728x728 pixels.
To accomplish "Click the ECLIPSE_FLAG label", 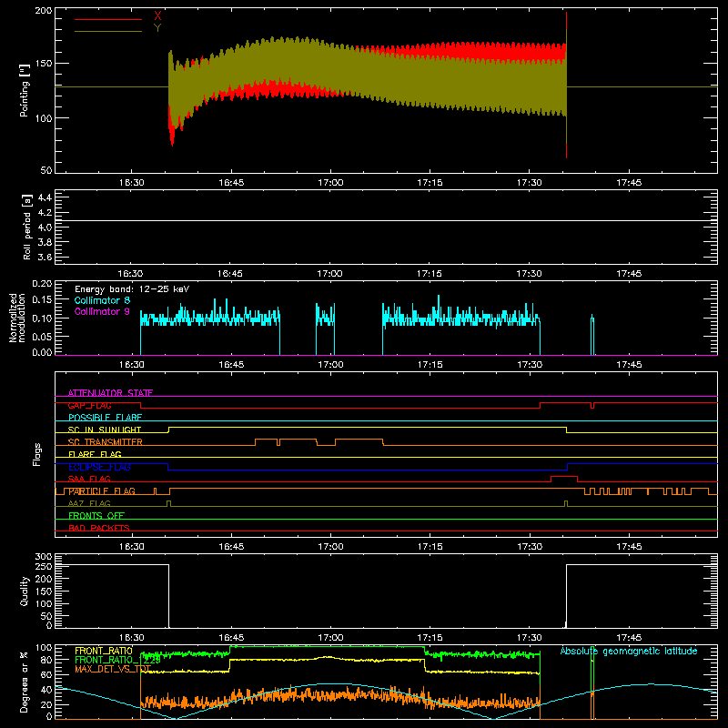I will [x=99, y=467].
